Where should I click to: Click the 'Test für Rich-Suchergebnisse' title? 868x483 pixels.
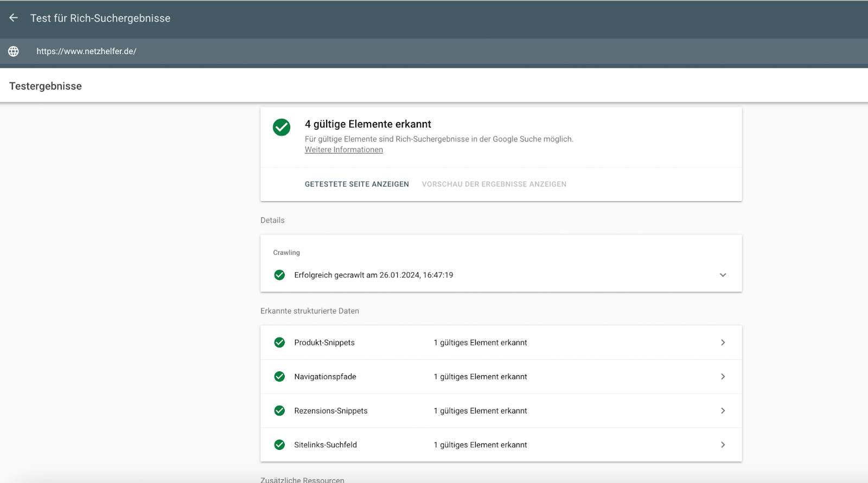pyautogui.click(x=100, y=18)
